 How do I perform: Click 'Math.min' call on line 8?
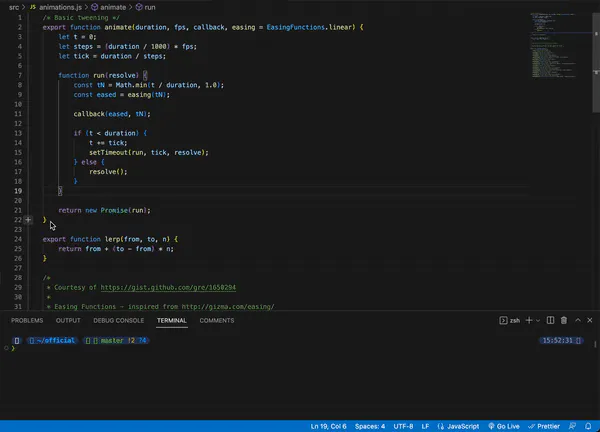point(131,85)
